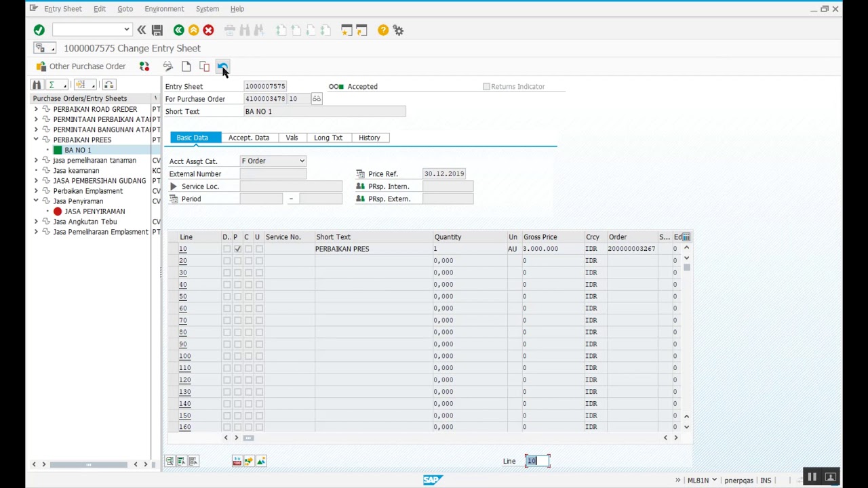Click the External Number input field

click(x=273, y=174)
